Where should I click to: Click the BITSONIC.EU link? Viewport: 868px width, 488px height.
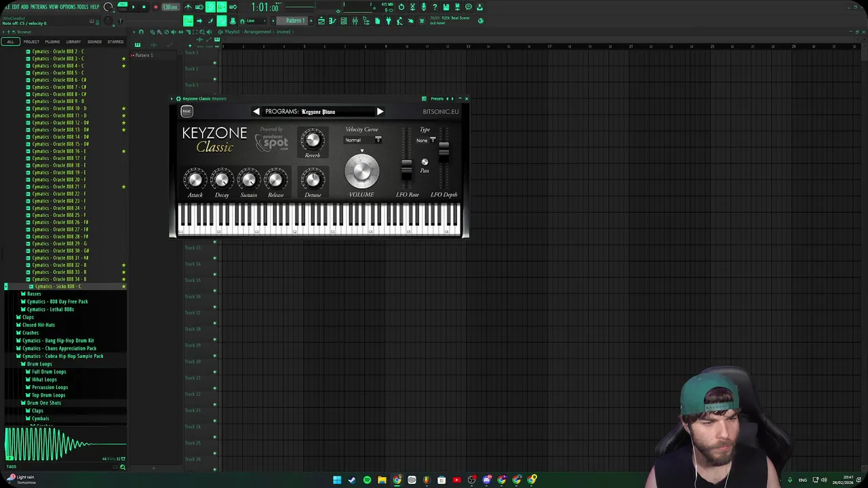440,112
